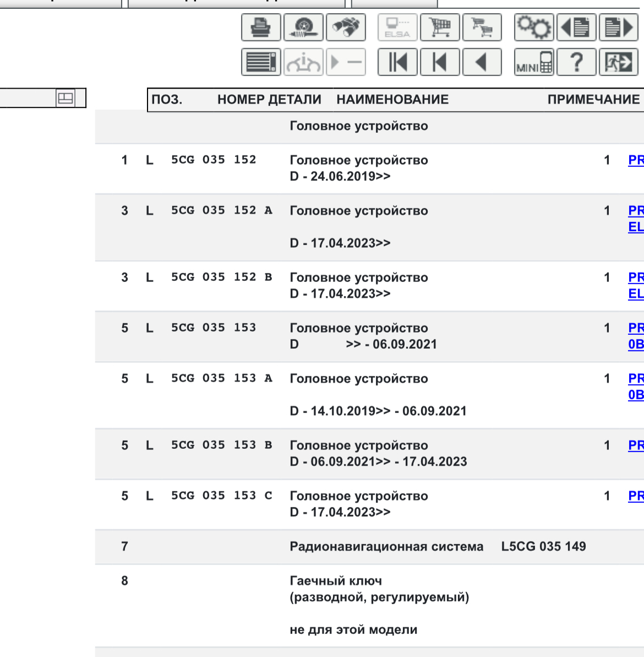
Task: Open EL link for part 5CG 035 152 A
Action: pyautogui.click(x=636, y=227)
